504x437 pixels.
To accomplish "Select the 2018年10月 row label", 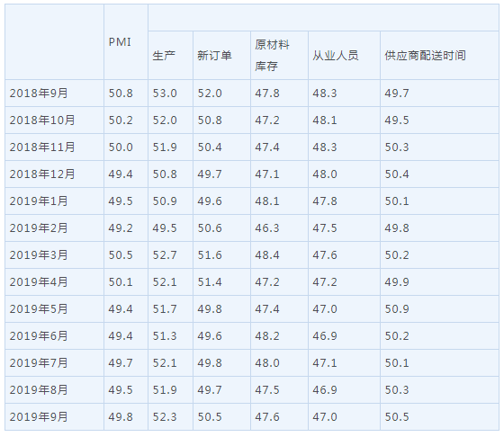I will coord(42,120).
